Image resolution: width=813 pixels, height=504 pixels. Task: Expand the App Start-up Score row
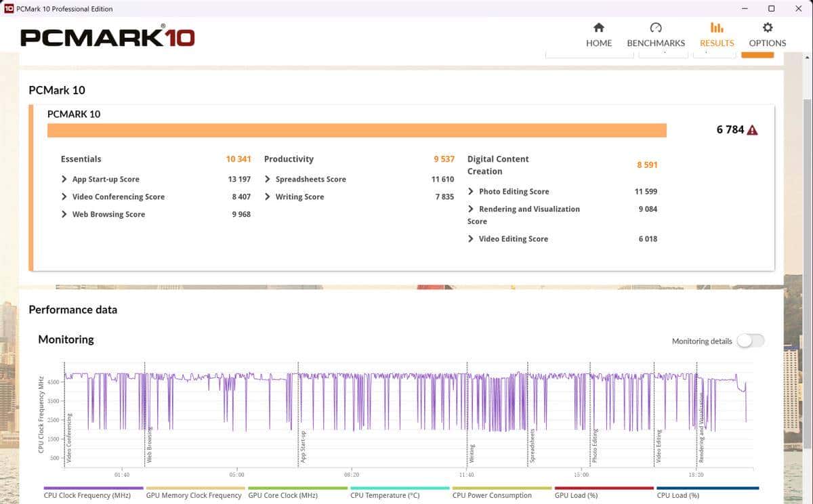pos(65,180)
